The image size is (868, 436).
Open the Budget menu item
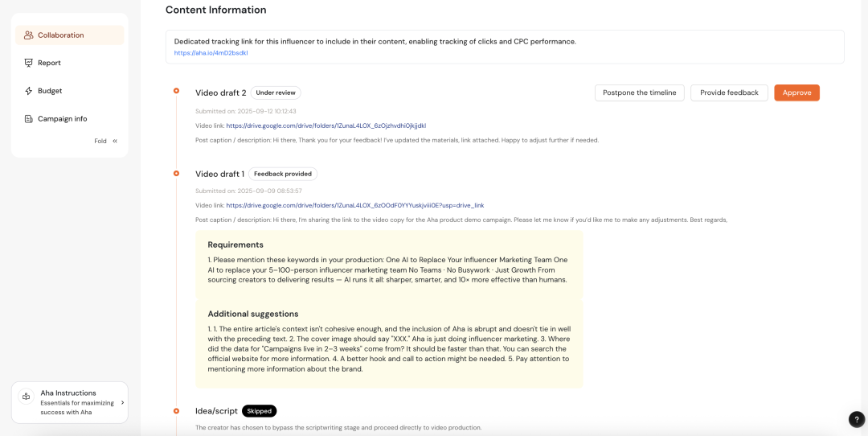pos(50,91)
